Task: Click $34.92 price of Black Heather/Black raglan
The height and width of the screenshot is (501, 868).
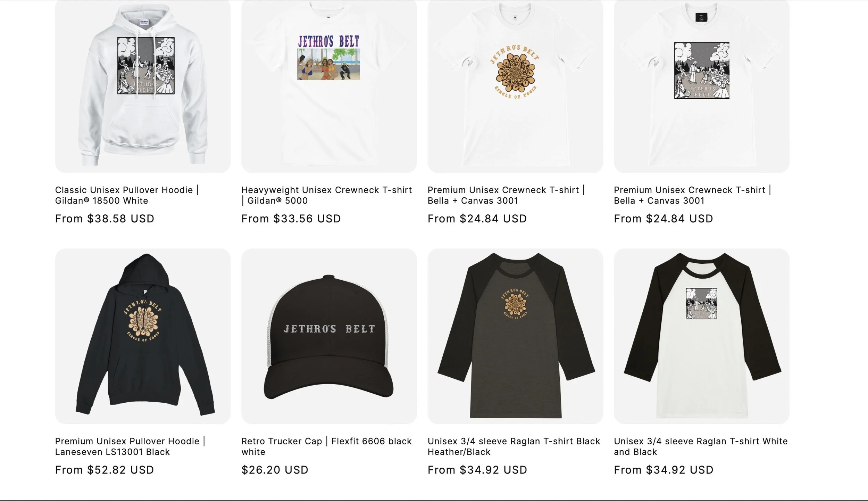Action: pyautogui.click(x=477, y=470)
